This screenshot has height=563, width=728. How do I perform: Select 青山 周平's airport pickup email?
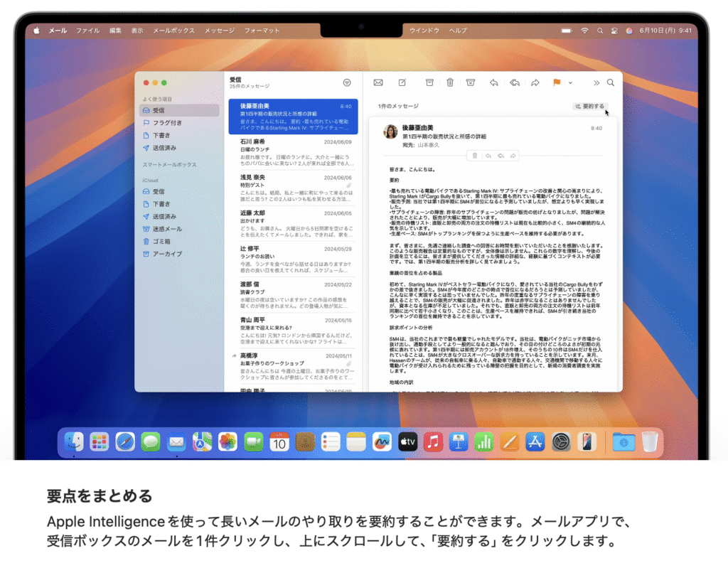[293, 331]
